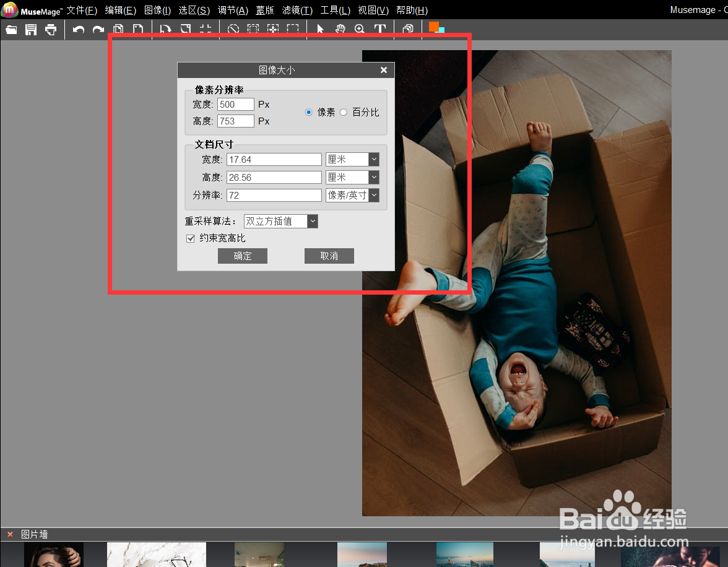Select the rectangular marquee tool
This screenshot has height=567, width=728.
[293, 29]
